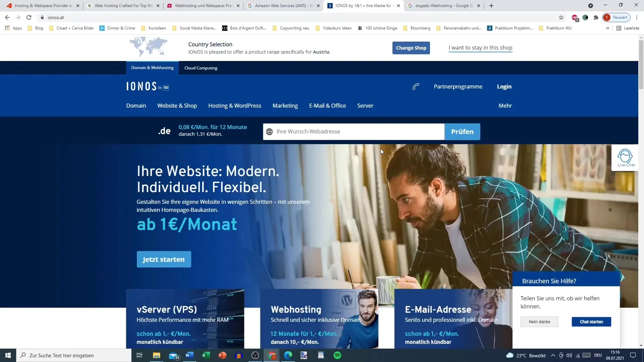Click the Adblock extension icon
The height and width of the screenshot is (362, 644).
tap(575, 17)
